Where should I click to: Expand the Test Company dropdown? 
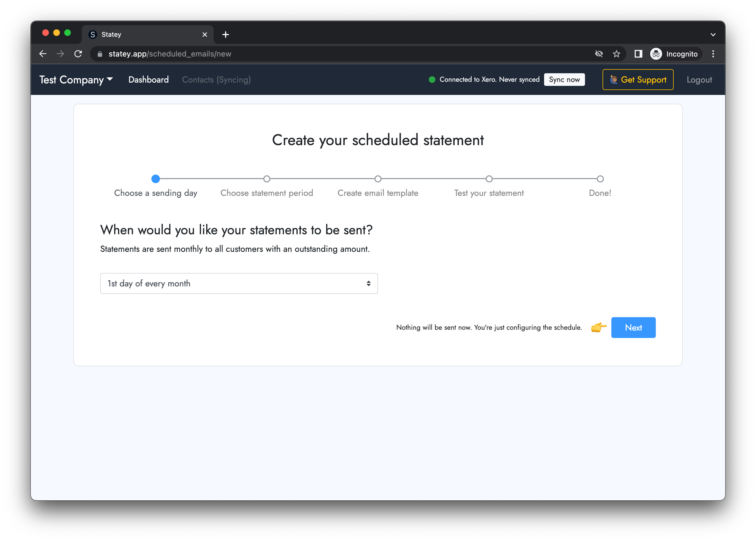[x=76, y=80]
